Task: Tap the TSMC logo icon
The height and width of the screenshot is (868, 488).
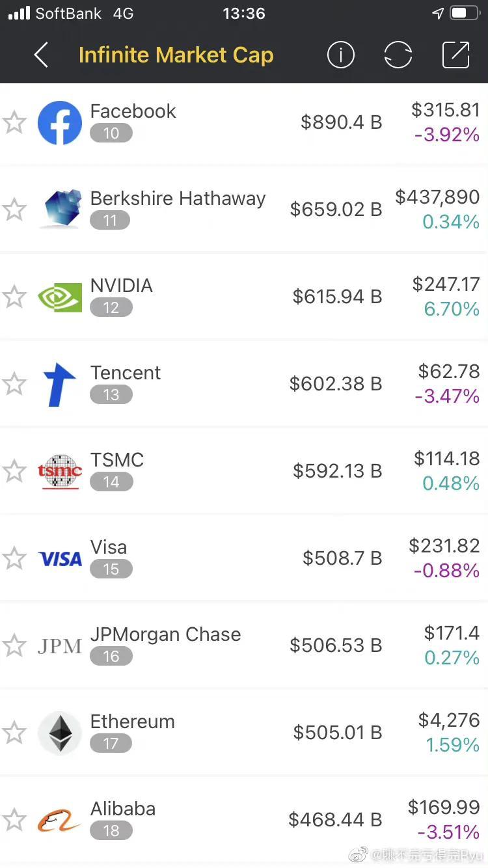Action: [60, 471]
